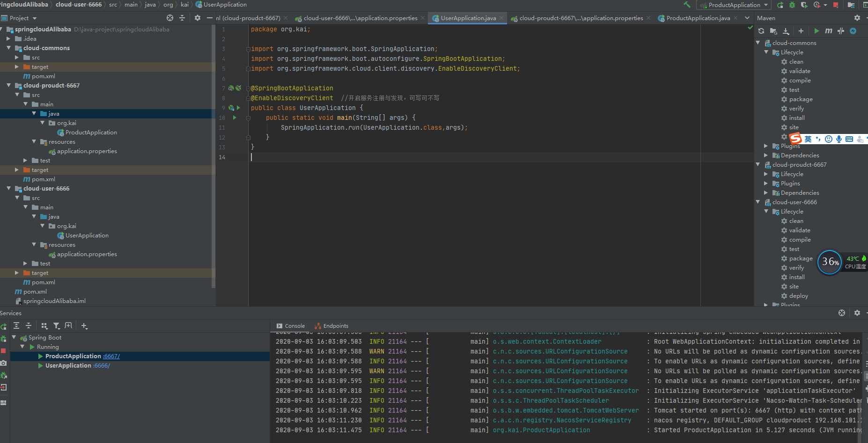Dump threads using the camera icon
868x443 pixels.
click(x=3, y=363)
